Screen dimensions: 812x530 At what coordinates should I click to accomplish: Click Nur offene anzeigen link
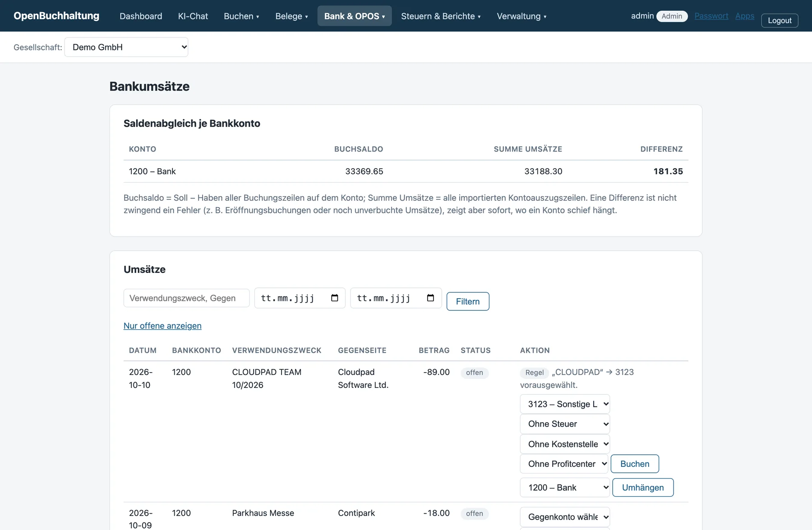click(x=162, y=326)
